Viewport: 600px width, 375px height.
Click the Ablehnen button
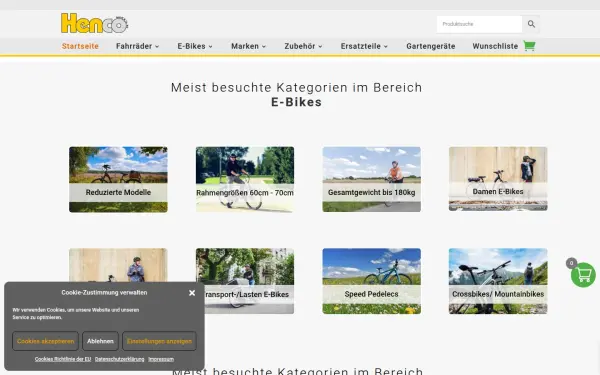click(x=100, y=341)
